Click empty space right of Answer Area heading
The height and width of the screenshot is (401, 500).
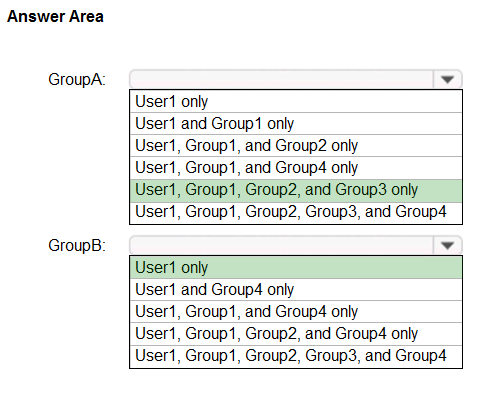click(x=300, y=17)
